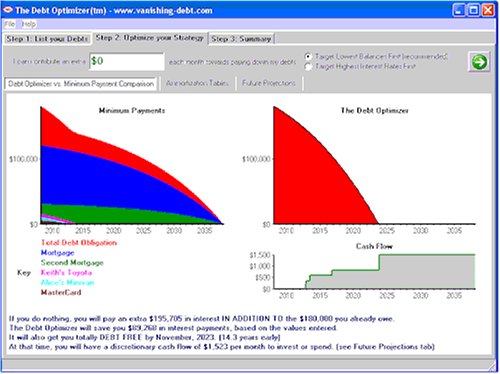Click the Debt Optimizer app logo icon
Viewport: 500px width, 374px height.
(8, 10)
